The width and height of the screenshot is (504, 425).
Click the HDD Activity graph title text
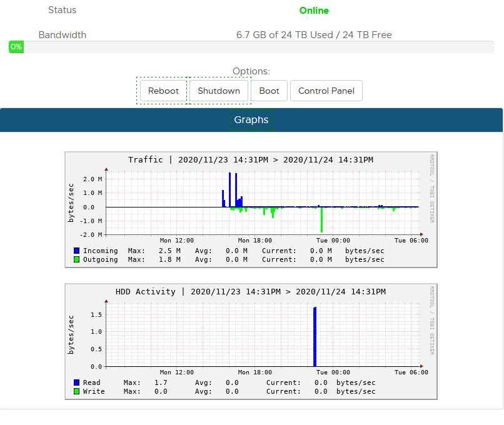251,292
